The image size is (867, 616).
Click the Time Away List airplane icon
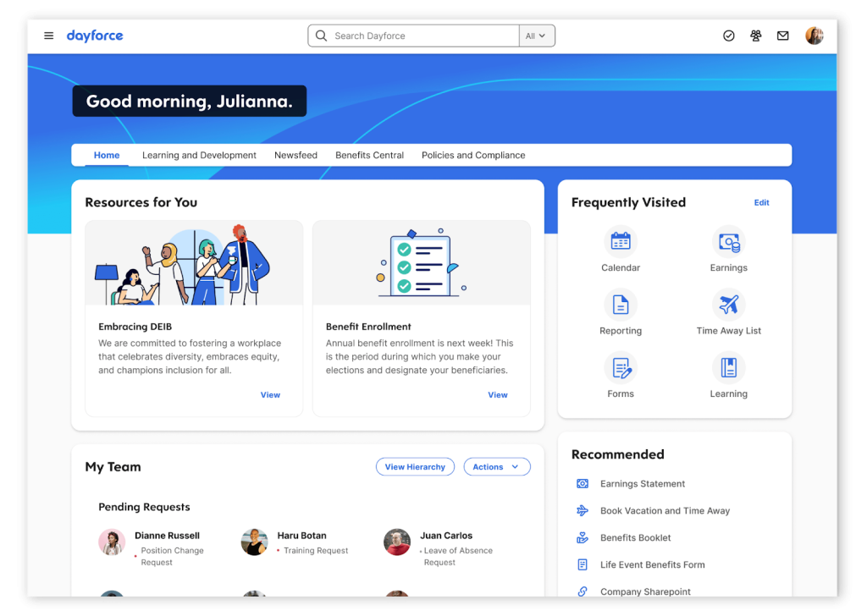(x=728, y=305)
